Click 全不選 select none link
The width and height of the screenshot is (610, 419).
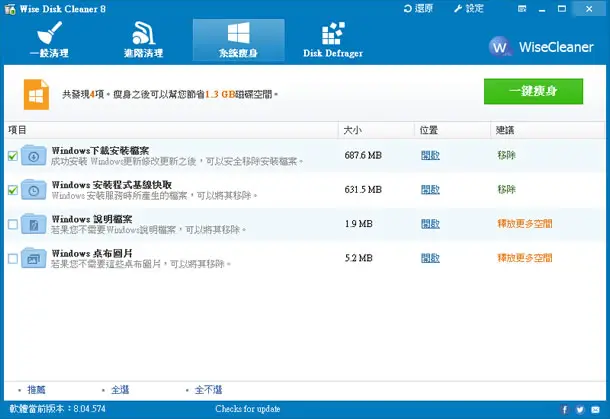click(208, 389)
